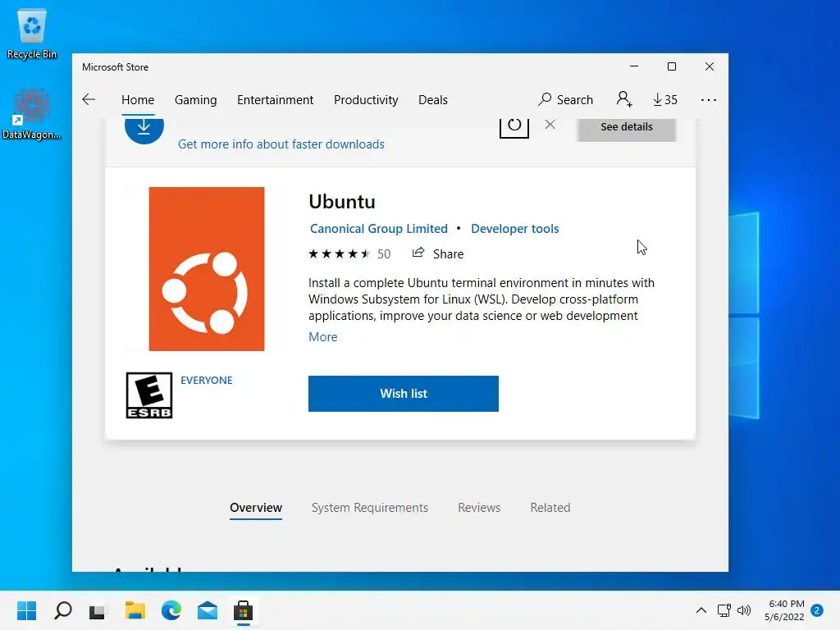Click the star rating for Ubuntu
Image resolution: width=840 pixels, height=630 pixels.
(340, 254)
